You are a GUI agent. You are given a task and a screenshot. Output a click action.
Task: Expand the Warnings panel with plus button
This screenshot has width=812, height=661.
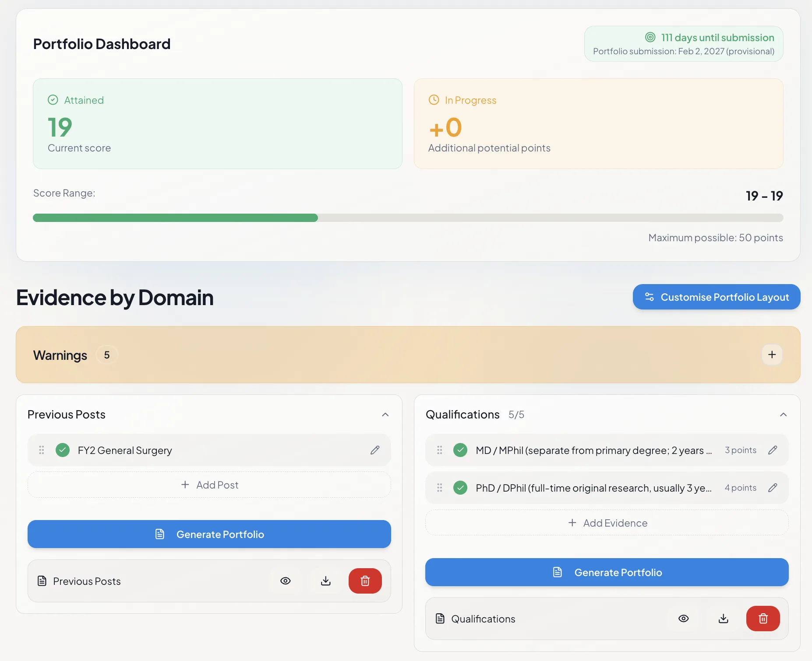point(772,355)
